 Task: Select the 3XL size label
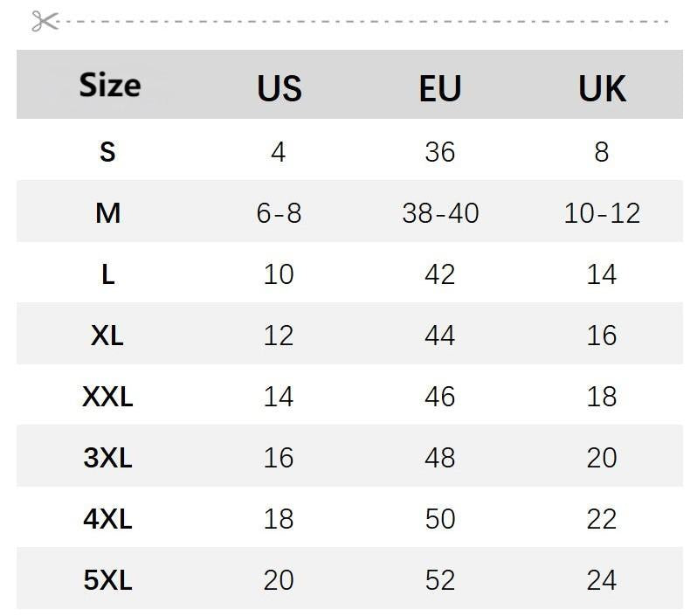coord(107,458)
